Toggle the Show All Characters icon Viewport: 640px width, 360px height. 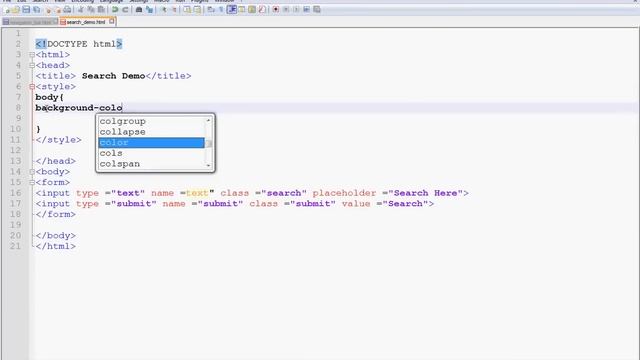click(x=221, y=9)
